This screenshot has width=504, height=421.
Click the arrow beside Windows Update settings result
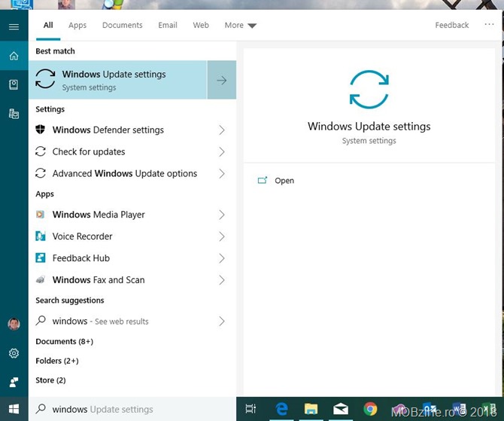(x=221, y=80)
